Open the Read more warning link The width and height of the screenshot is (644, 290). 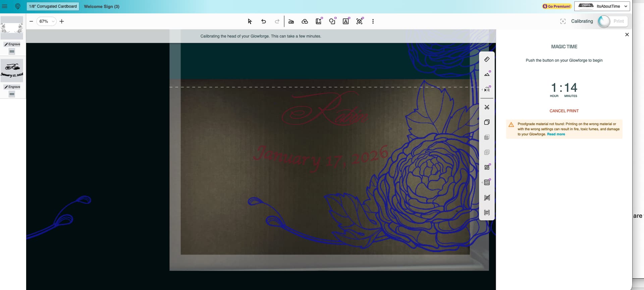pyautogui.click(x=556, y=134)
